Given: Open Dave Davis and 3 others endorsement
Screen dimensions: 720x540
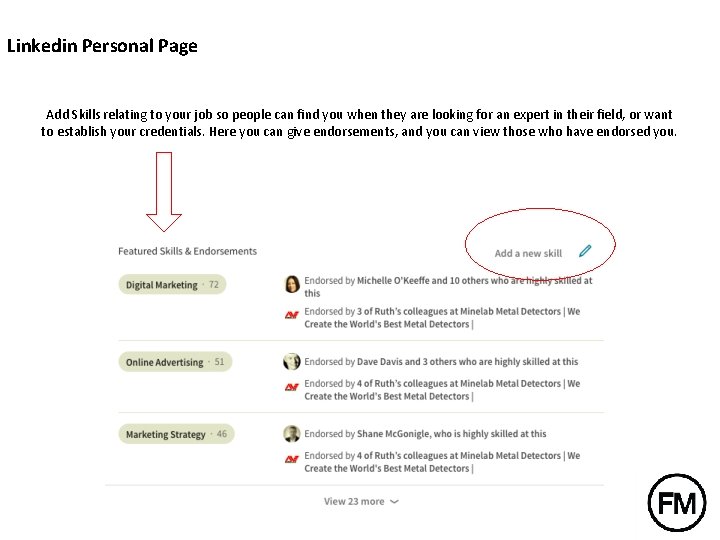Looking at the screenshot, I should click(441, 362).
